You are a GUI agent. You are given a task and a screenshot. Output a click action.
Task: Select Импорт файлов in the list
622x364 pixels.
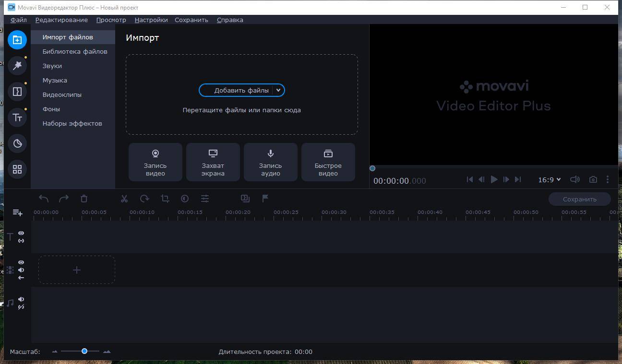click(x=73, y=37)
